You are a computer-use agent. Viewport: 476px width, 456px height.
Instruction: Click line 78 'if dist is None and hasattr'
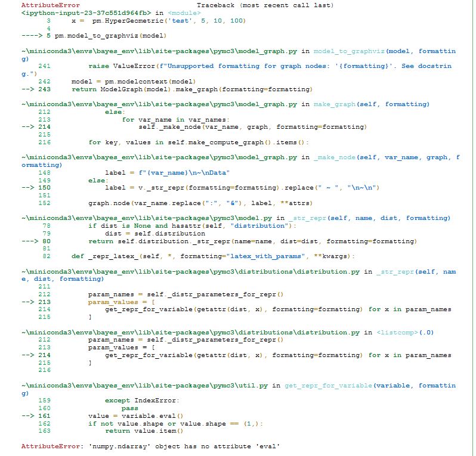point(192,226)
